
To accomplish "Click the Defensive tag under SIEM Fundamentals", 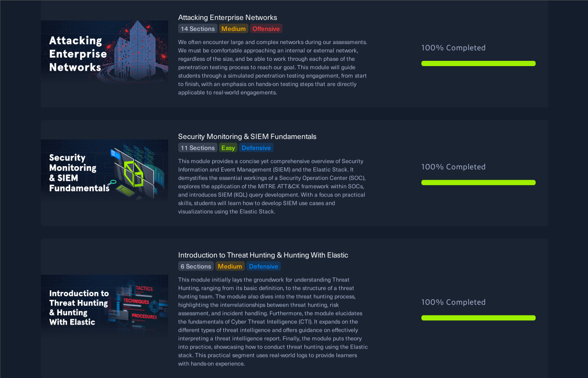I will pyautogui.click(x=256, y=148).
